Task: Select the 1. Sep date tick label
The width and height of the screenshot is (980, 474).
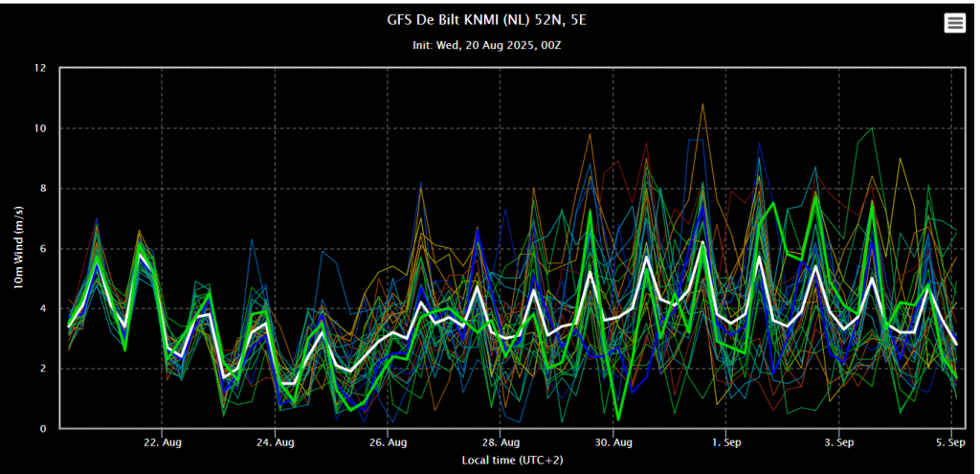Action: (x=725, y=441)
